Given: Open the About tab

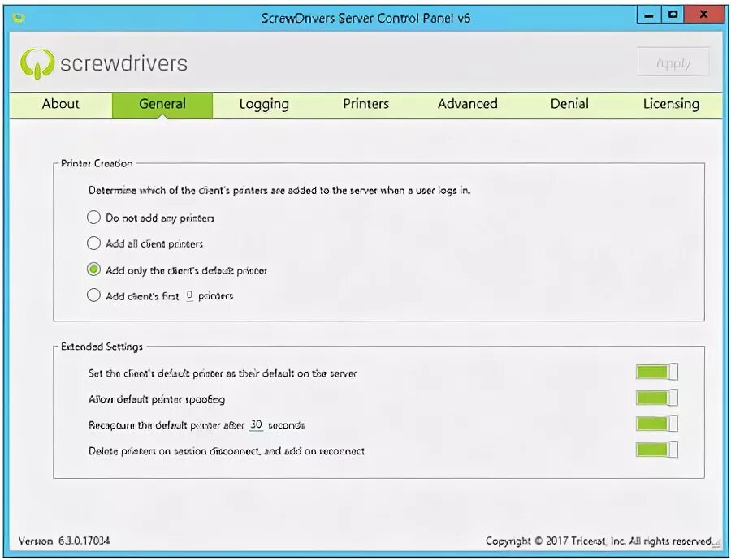Looking at the screenshot, I should point(61,104).
